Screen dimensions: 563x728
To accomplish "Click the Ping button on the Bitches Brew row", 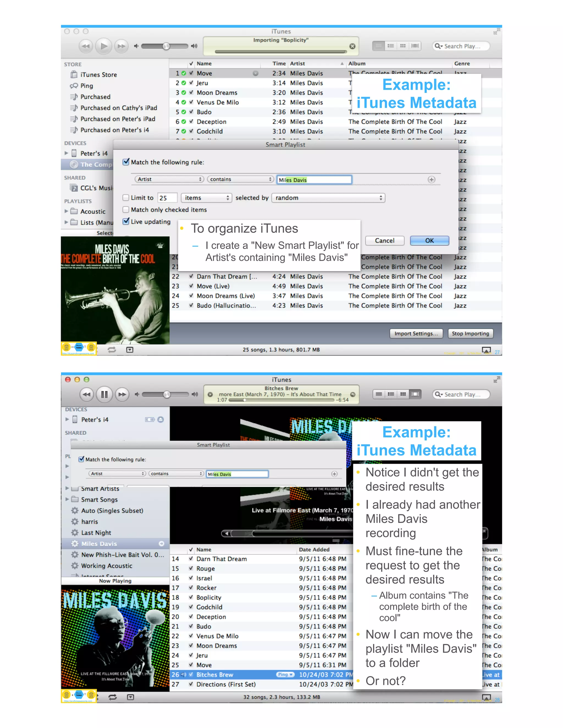I will 285,675.
